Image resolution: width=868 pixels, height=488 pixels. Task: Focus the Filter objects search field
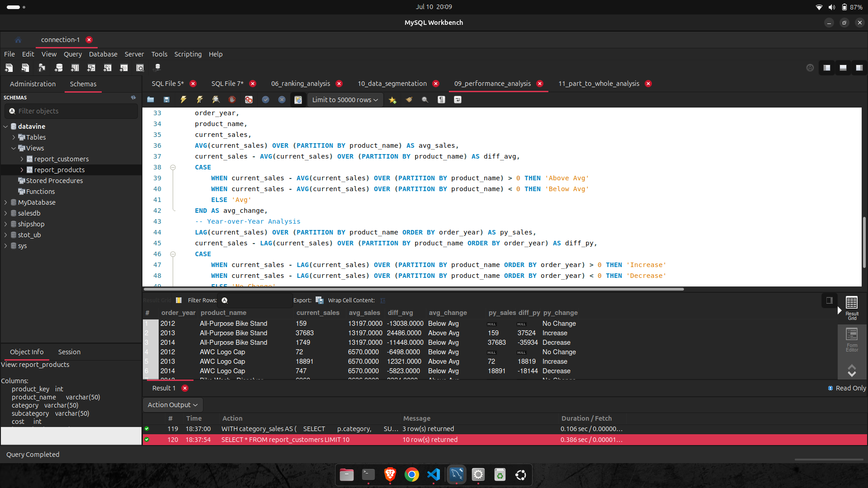(x=71, y=111)
